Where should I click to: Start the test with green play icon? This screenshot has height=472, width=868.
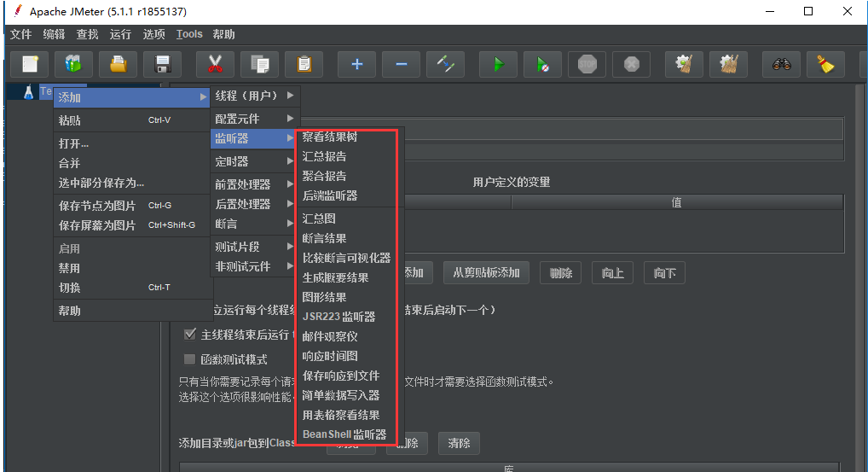click(x=499, y=64)
